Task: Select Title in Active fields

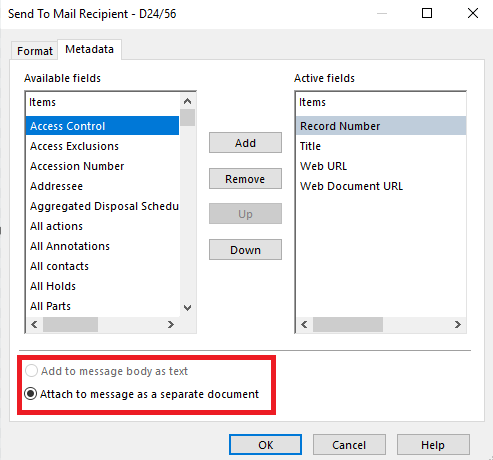Action: coord(381,146)
